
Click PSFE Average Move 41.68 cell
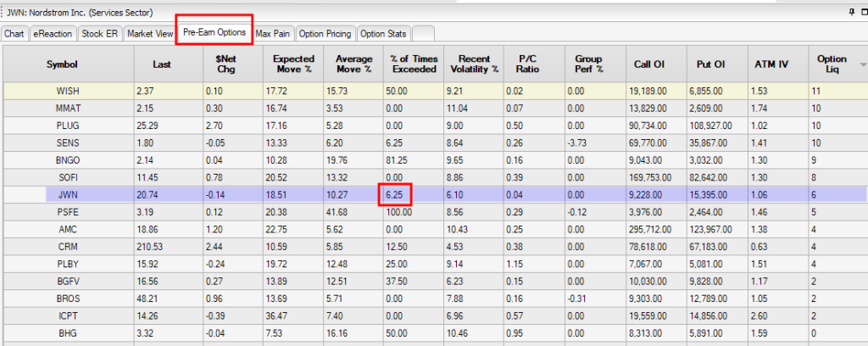tap(353, 211)
